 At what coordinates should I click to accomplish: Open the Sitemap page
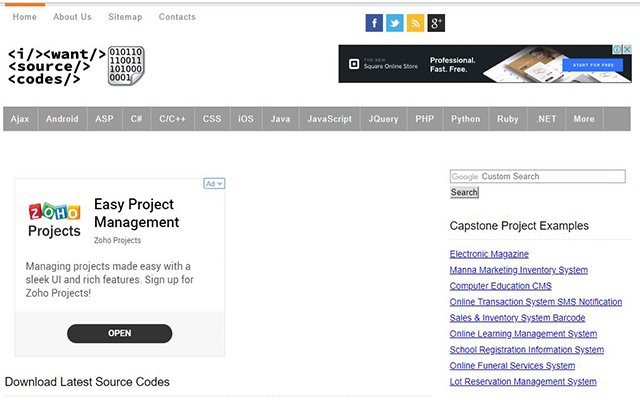coord(125,17)
